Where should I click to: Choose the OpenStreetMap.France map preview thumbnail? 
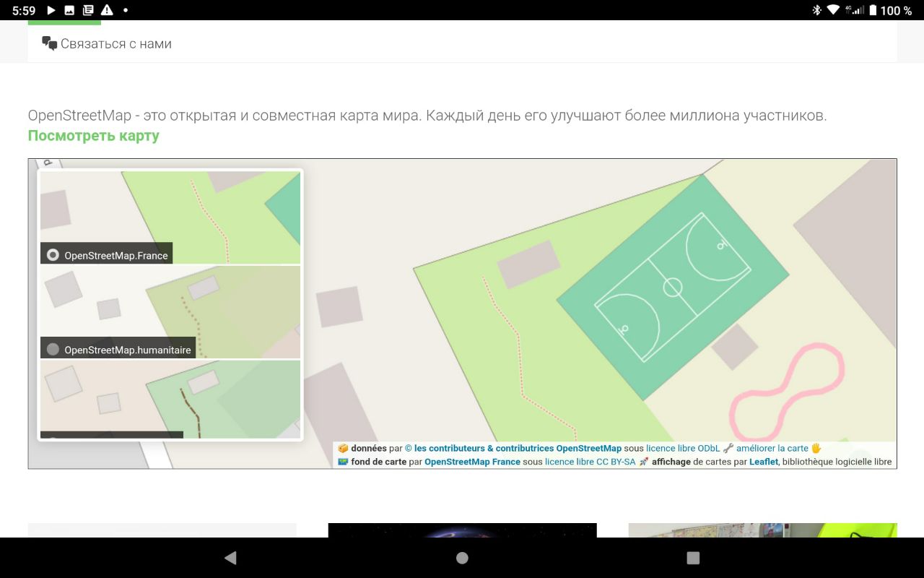pos(170,217)
